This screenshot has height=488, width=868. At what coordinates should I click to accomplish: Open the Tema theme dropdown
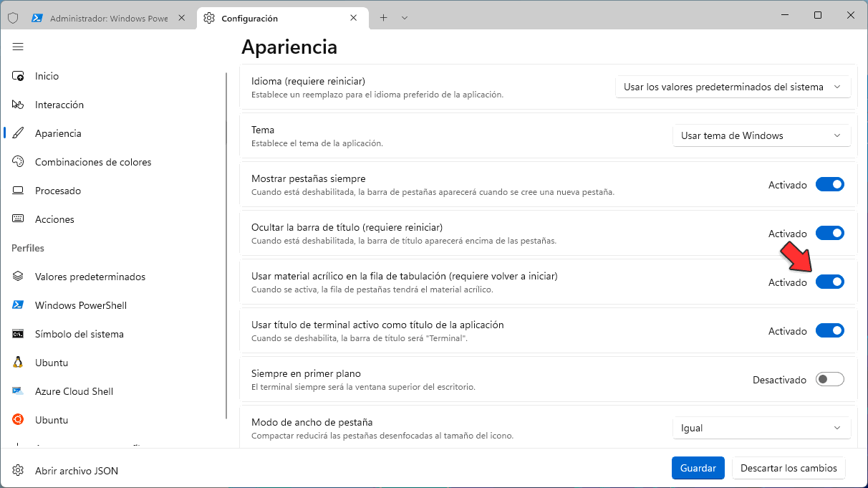pos(761,135)
